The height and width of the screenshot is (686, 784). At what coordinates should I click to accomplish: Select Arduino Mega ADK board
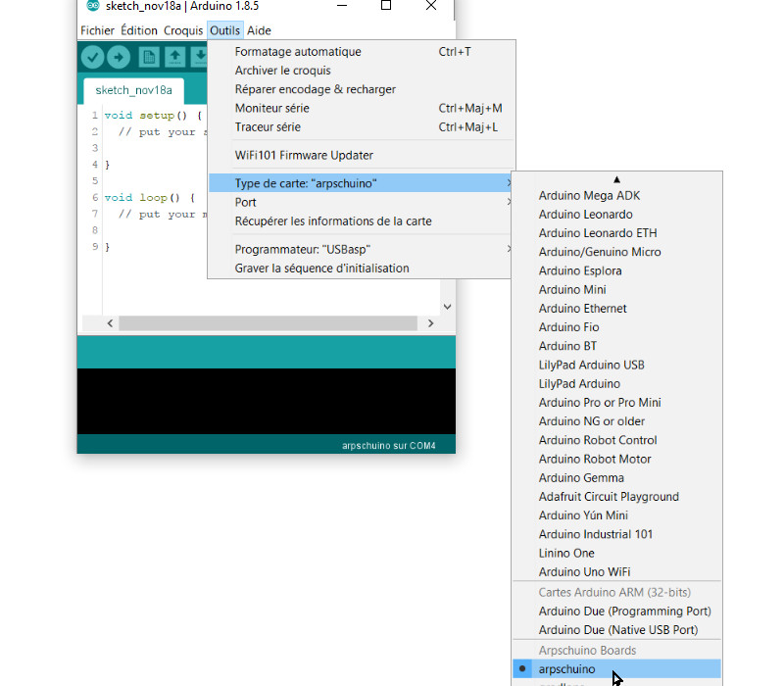[x=617, y=195]
